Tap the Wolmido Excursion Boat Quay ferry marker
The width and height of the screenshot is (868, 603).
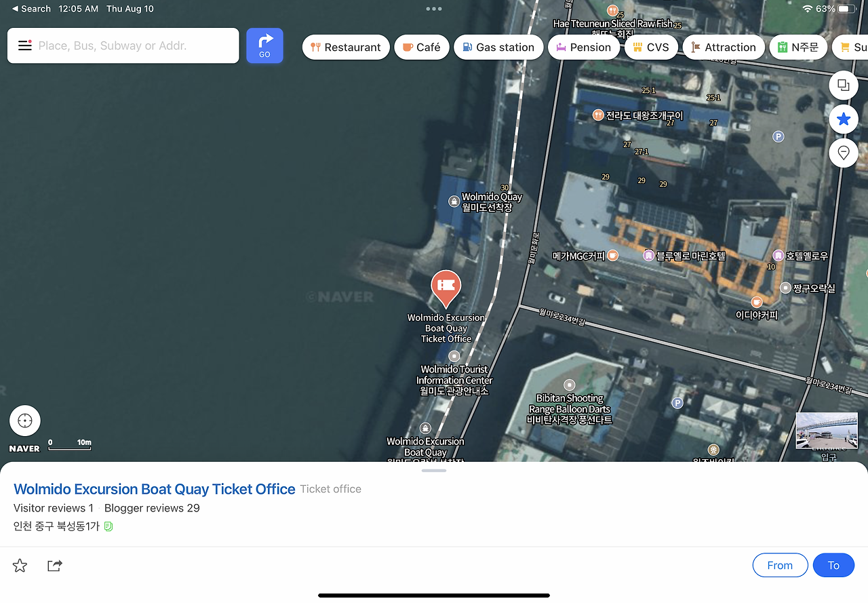click(425, 428)
